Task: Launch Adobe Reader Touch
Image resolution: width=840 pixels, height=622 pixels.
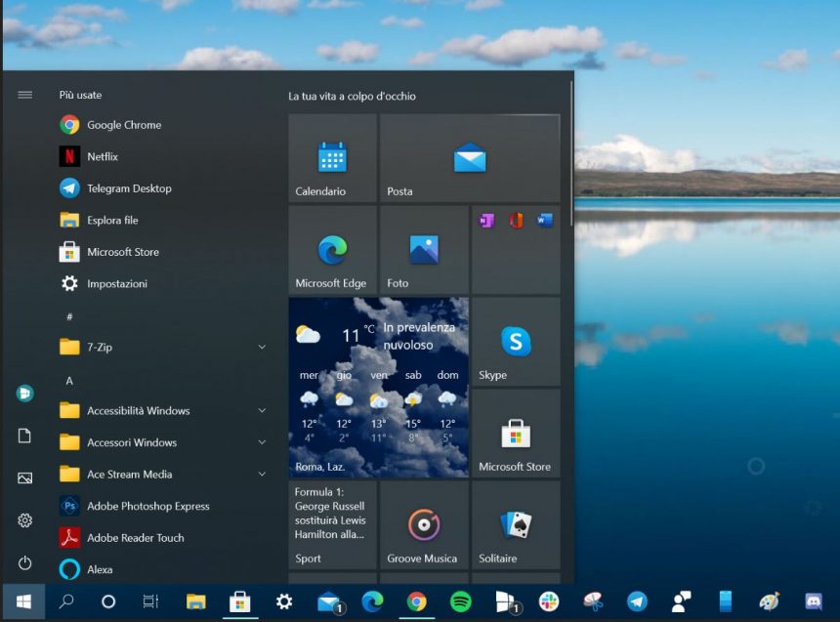Action: pyautogui.click(x=161, y=537)
